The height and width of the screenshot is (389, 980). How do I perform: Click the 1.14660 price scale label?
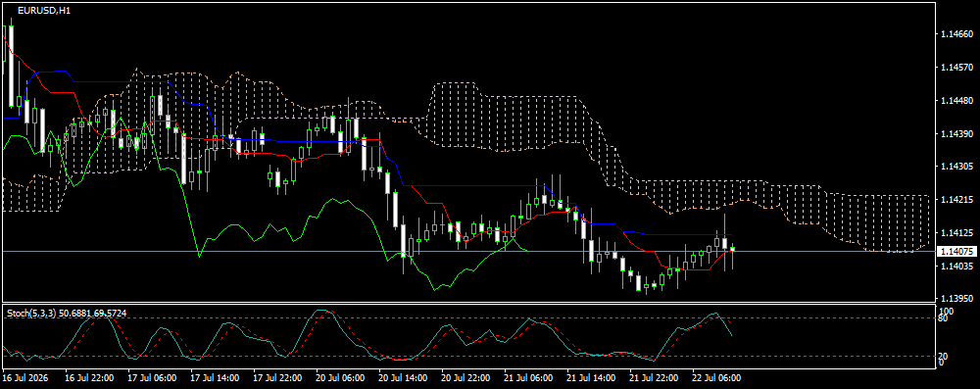pos(955,33)
